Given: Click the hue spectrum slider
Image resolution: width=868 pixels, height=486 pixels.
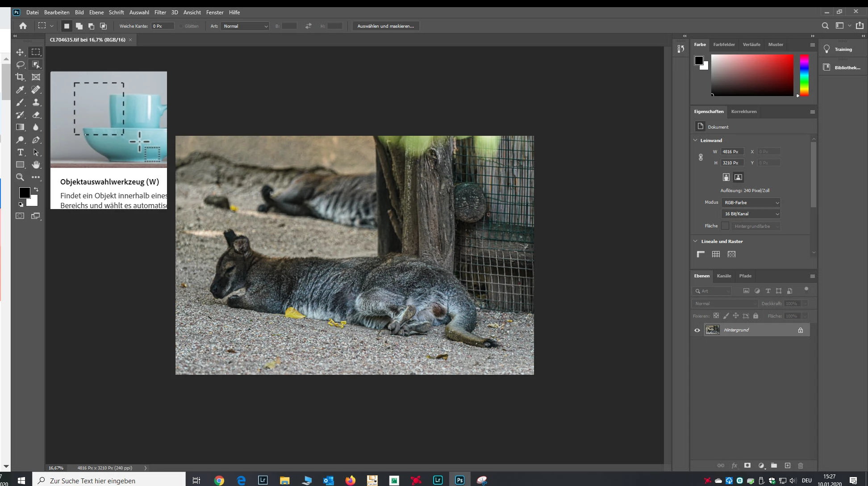Looking at the screenshot, I should point(804,75).
